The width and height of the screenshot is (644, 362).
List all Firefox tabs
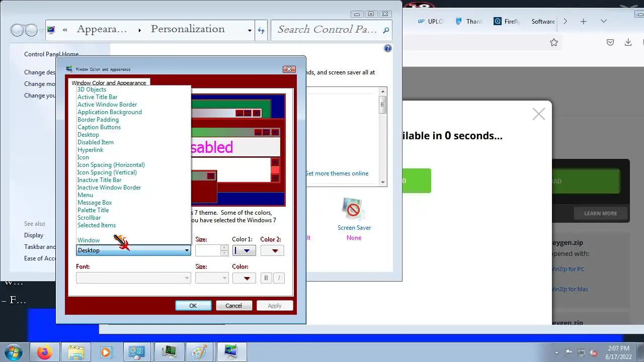pos(604,21)
